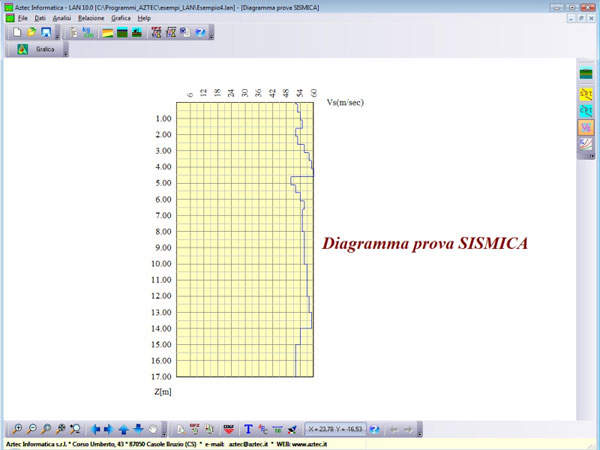
Task: Click the Z[m] axis label
Action: point(163,392)
